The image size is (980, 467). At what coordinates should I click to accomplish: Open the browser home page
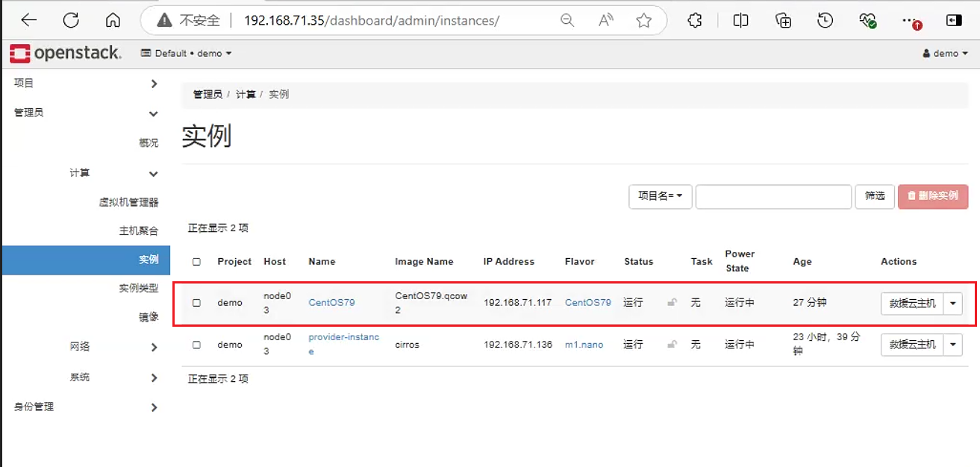(x=113, y=20)
